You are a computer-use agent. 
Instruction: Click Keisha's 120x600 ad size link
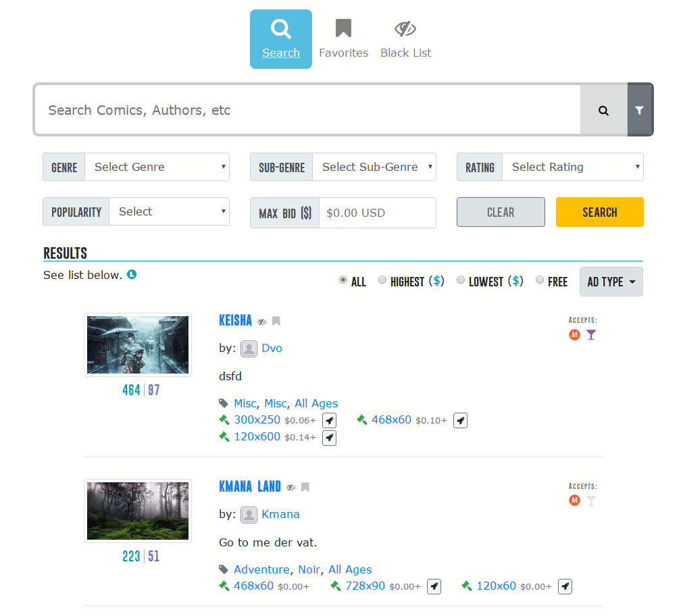[x=257, y=436]
